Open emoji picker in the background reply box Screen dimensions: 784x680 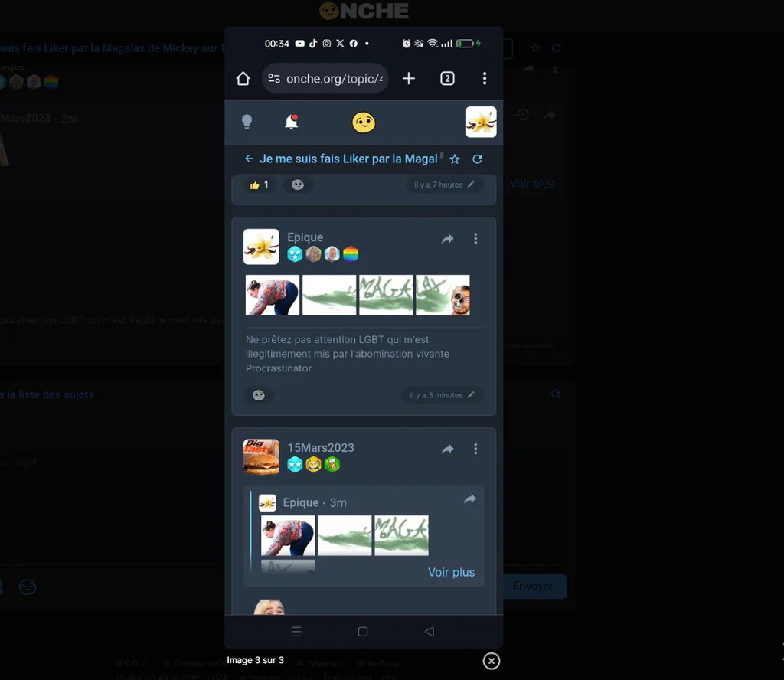click(28, 587)
